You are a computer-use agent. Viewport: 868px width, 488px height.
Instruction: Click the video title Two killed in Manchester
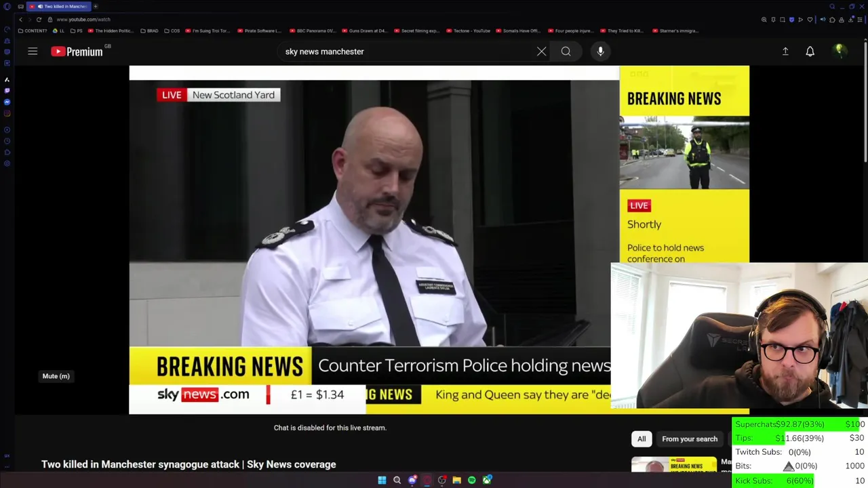189,464
